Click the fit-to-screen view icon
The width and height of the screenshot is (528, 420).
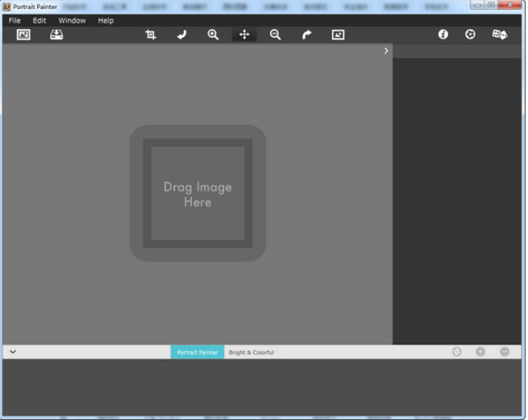(x=338, y=35)
